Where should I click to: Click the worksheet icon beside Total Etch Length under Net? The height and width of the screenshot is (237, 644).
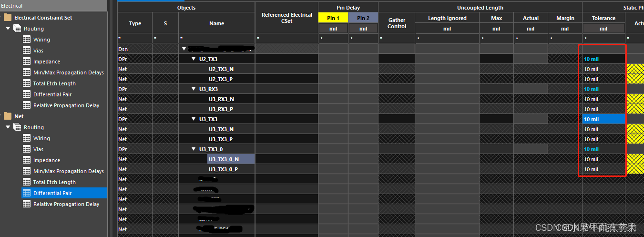pos(27,182)
